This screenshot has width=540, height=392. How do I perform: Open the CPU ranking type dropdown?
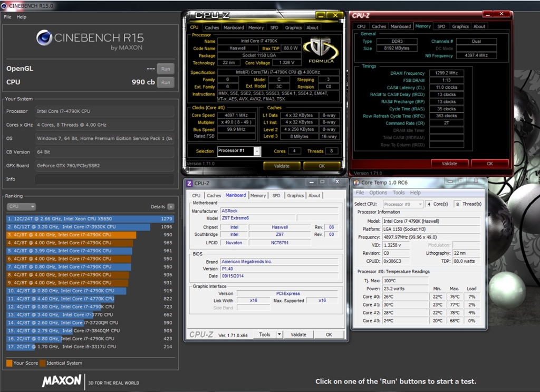pos(21,207)
